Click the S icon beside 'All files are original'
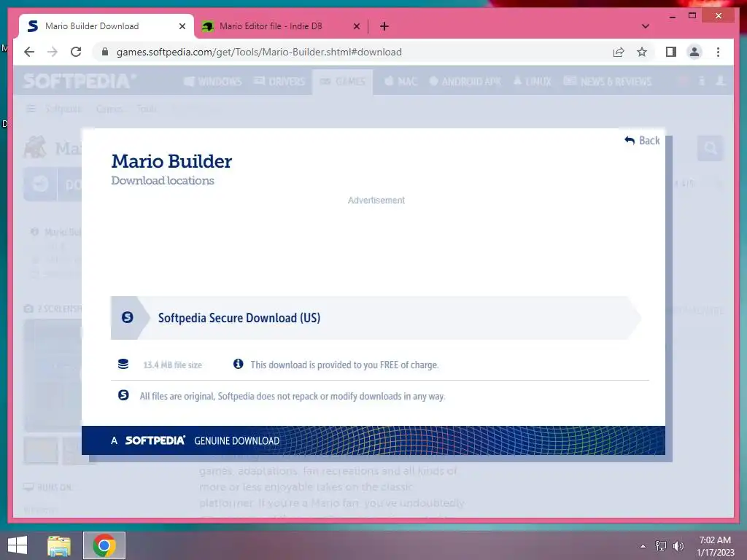747x560 pixels. (x=123, y=395)
